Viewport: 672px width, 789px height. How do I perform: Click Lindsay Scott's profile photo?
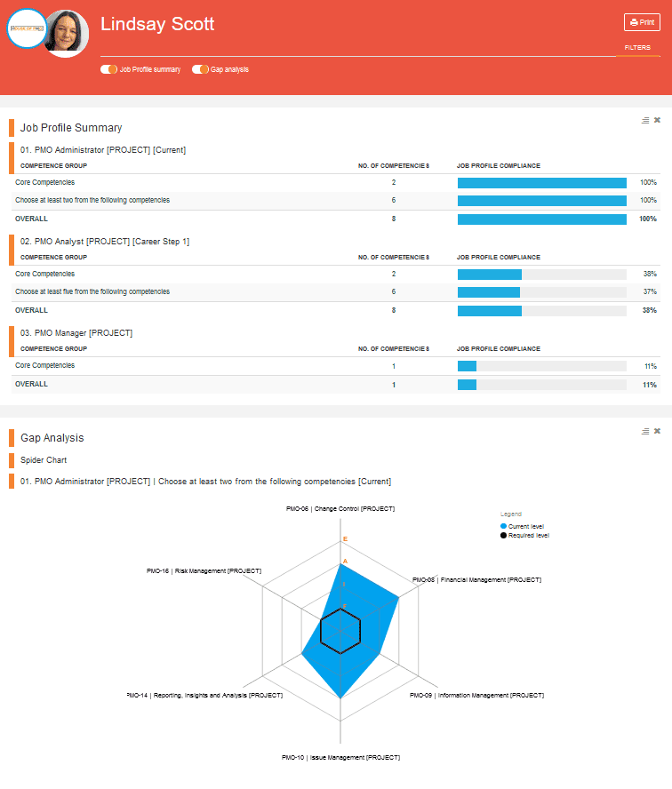click(68, 33)
